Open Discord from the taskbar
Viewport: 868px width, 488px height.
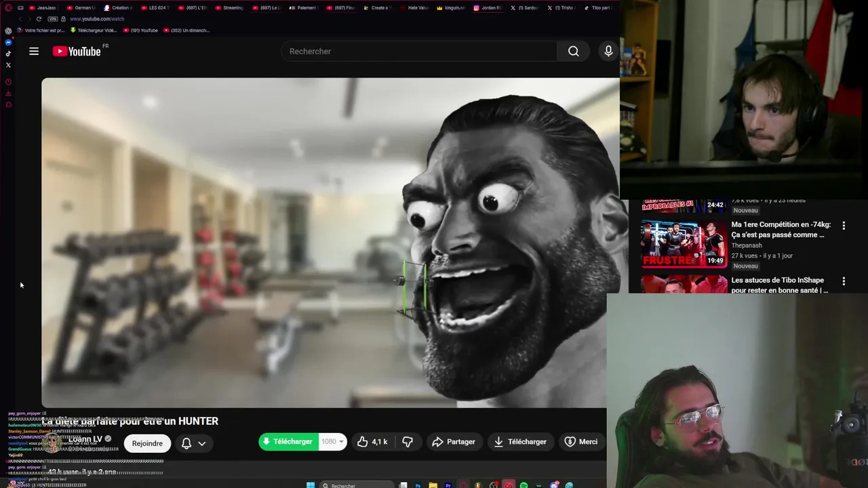[554, 485]
